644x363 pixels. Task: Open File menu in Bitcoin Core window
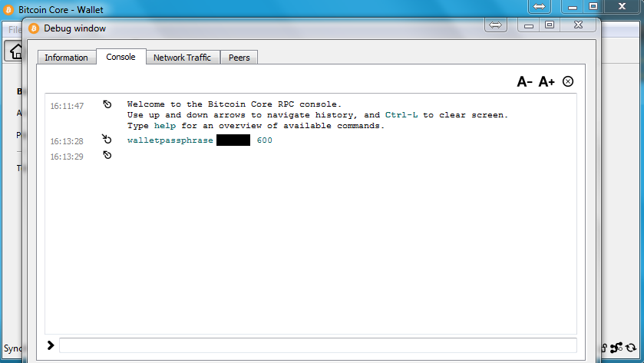tap(15, 30)
